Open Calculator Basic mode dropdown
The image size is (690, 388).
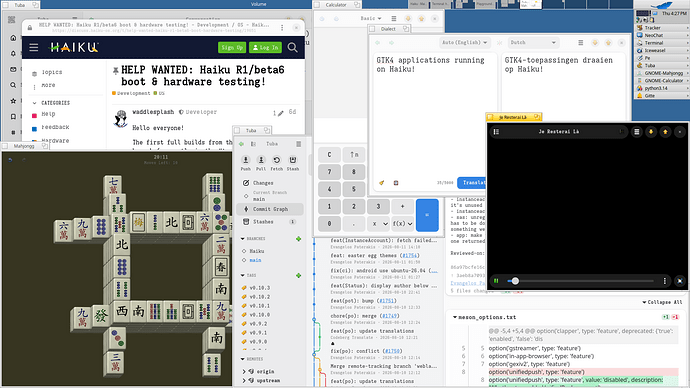(371, 18)
